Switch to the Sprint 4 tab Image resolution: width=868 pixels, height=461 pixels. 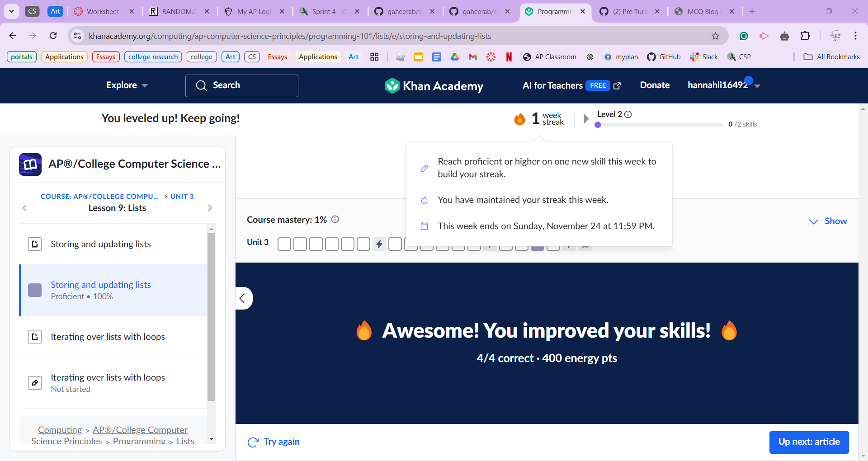[x=330, y=11]
